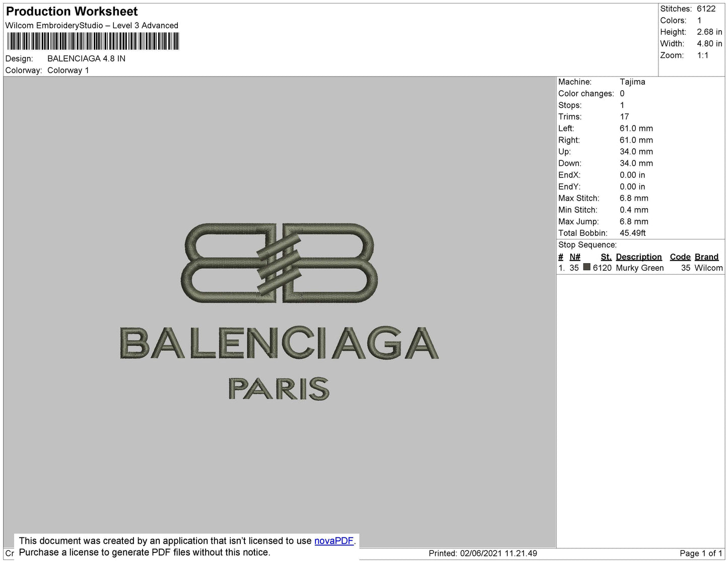Select the printed date '02/06/2021 11.21.49'
728x563 pixels.
[x=498, y=553]
